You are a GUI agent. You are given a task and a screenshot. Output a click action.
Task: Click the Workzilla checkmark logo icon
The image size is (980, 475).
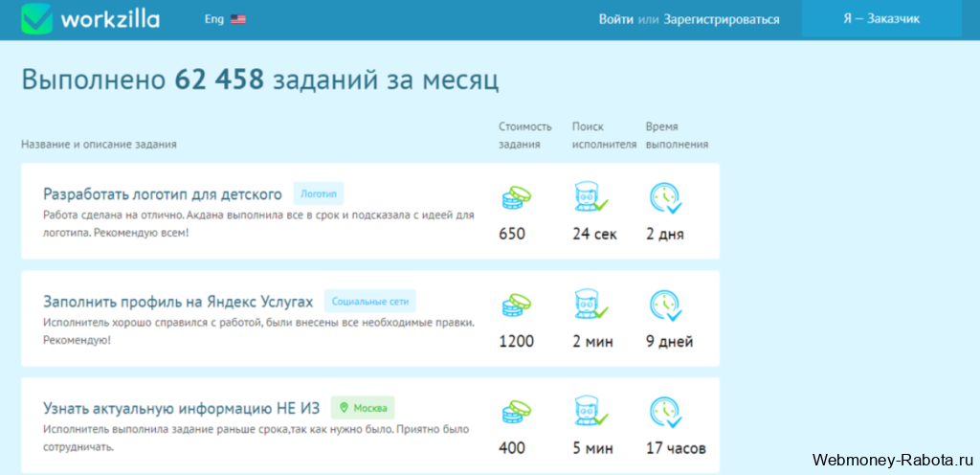pos(37,19)
